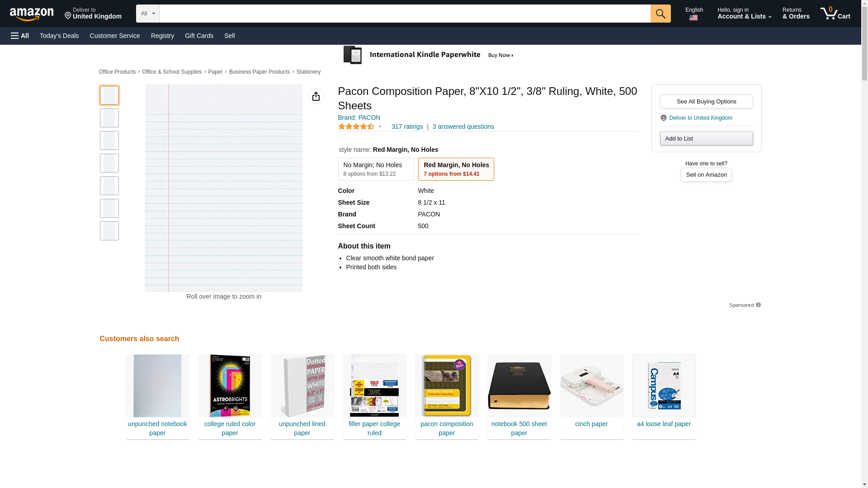Go to Customer Service nav item
Image resolution: width=868 pixels, height=488 pixels.
point(115,36)
